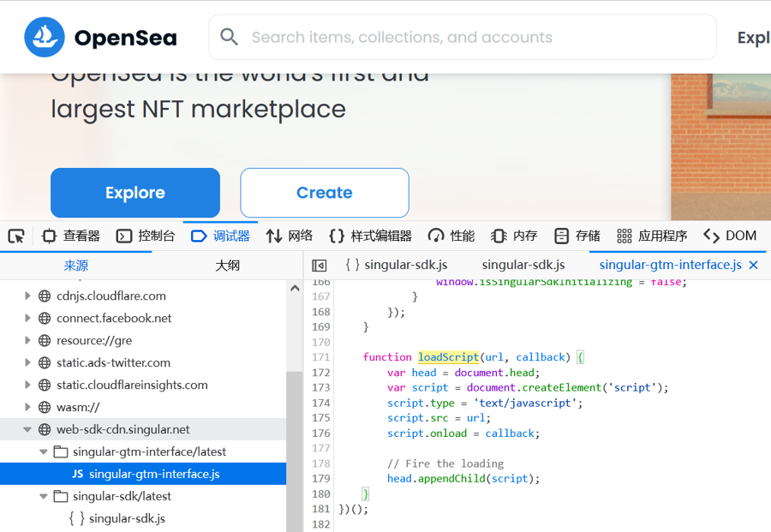Click the search magnifier icon
The height and width of the screenshot is (532, 771).
pos(230,37)
